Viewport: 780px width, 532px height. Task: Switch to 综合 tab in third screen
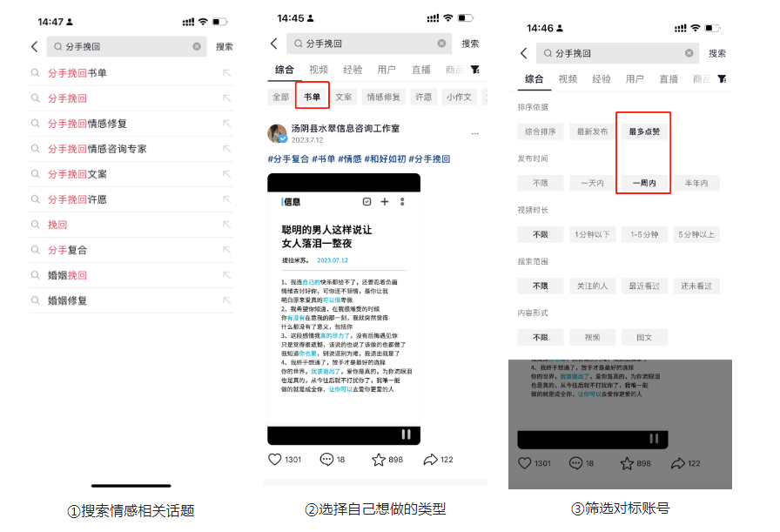534,78
